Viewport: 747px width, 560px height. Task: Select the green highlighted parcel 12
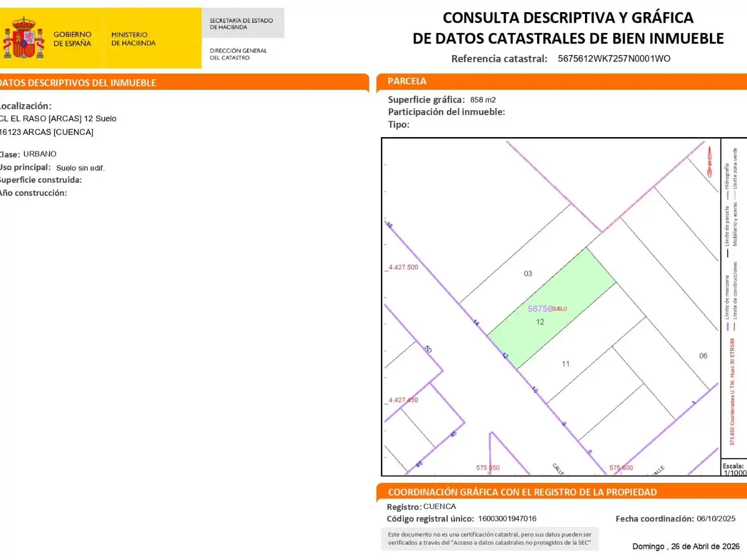[x=551, y=307]
